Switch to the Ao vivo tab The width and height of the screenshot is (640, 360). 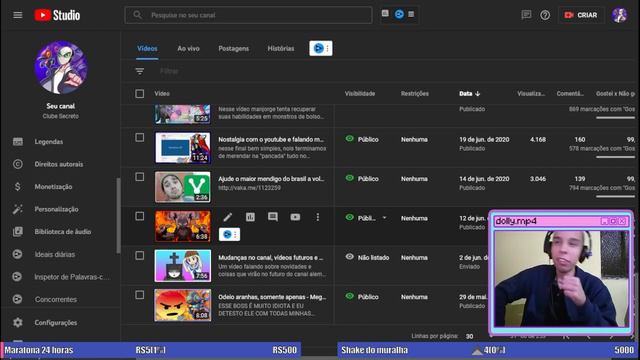[189, 49]
